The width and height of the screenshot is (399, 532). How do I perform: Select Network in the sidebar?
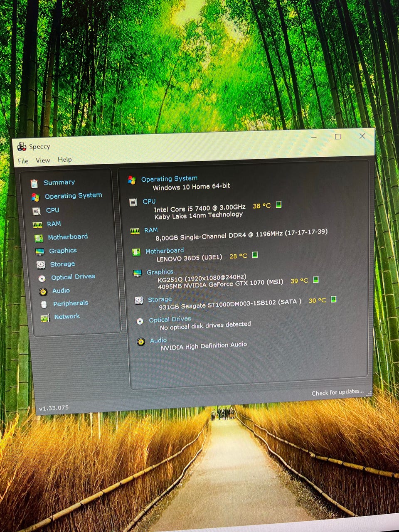point(67,316)
